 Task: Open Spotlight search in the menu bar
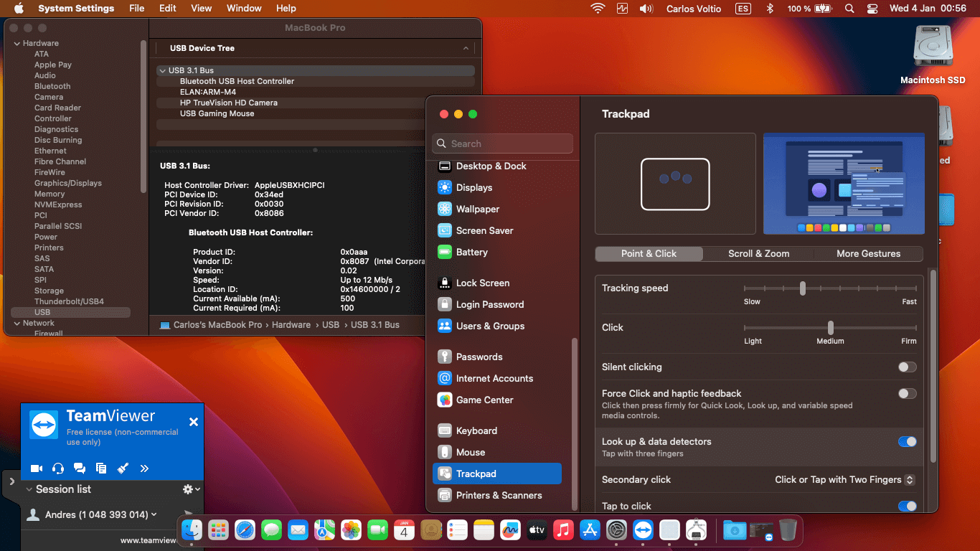click(849, 9)
